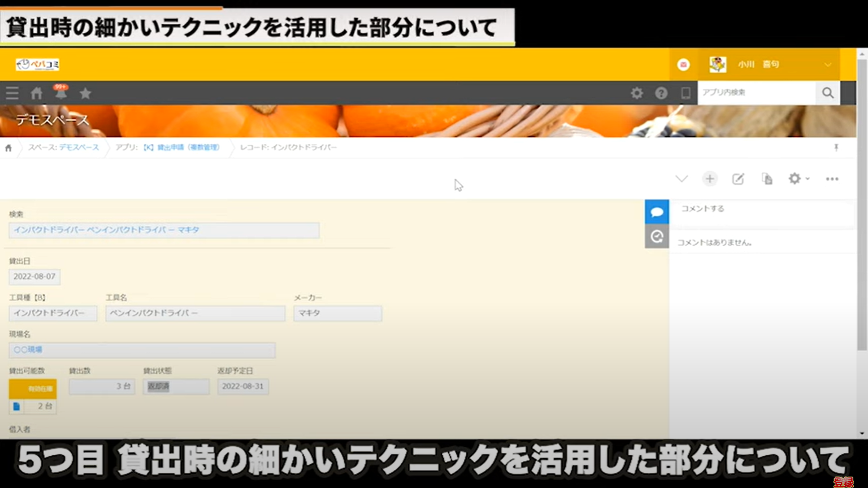Open system settings with the top gear icon

637,93
